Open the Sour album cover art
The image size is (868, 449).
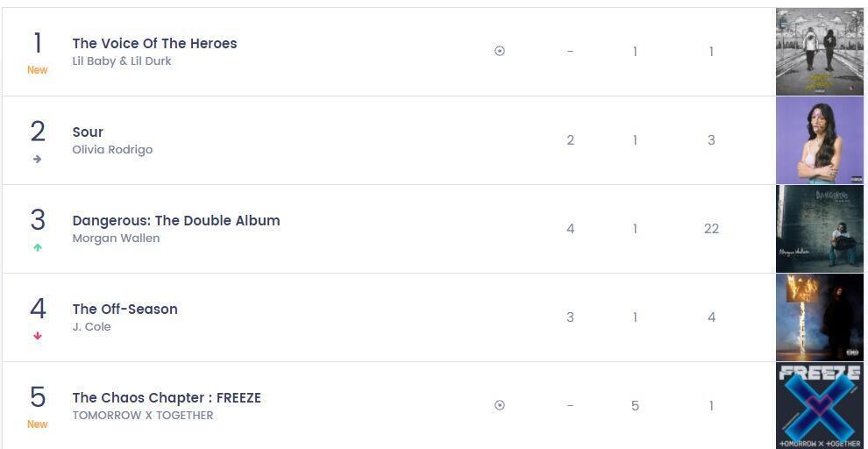click(x=819, y=140)
